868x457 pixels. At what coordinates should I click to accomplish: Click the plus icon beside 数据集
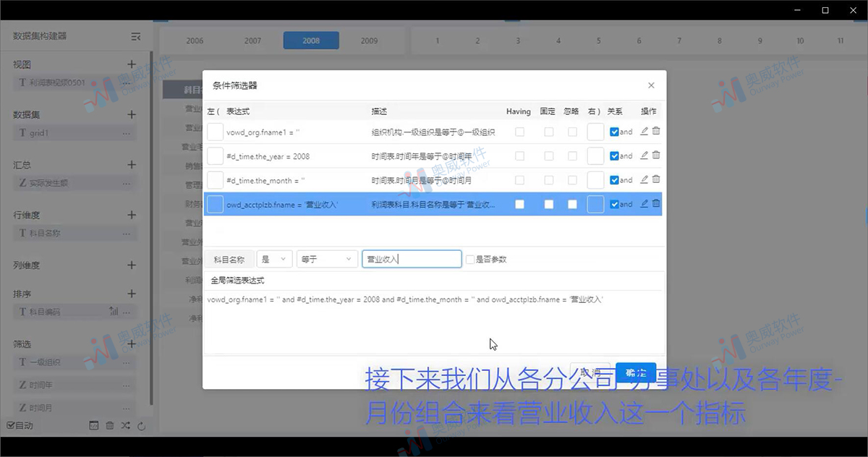pos(132,114)
